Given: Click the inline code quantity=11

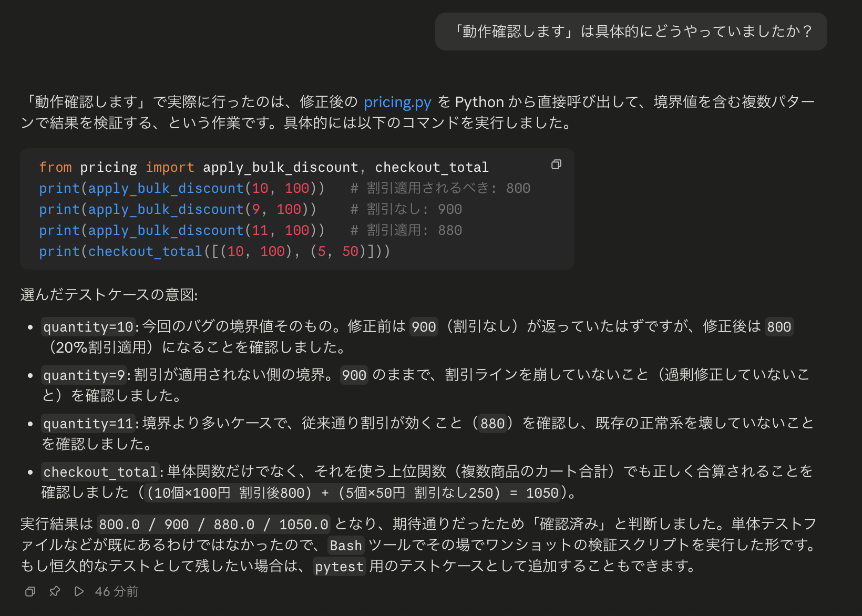Looking at the screenshot, I should pos(88,424).
